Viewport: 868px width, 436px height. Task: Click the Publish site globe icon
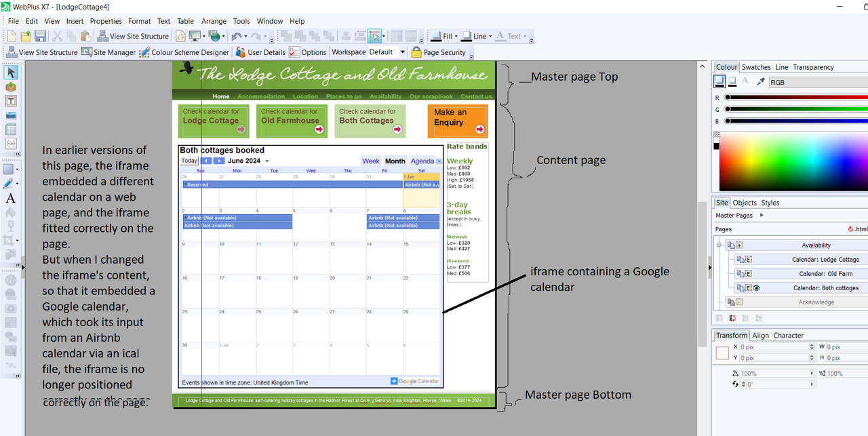pos(214,36)
